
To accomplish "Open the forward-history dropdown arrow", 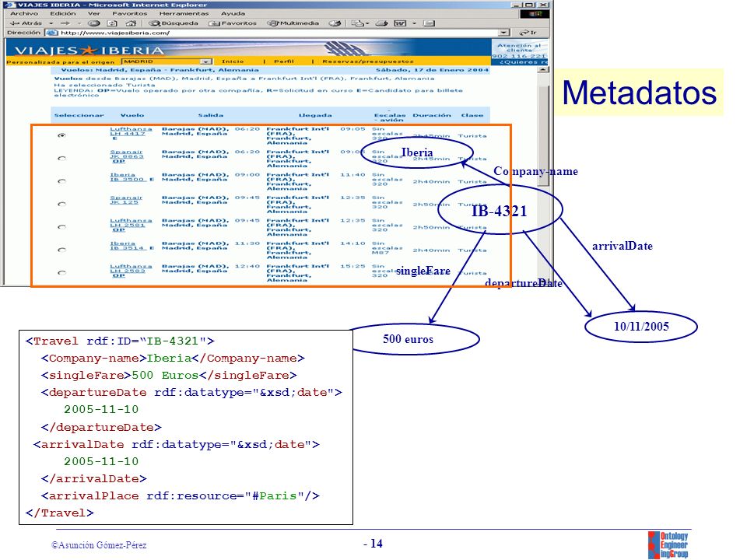I will (x=79, y=23).
